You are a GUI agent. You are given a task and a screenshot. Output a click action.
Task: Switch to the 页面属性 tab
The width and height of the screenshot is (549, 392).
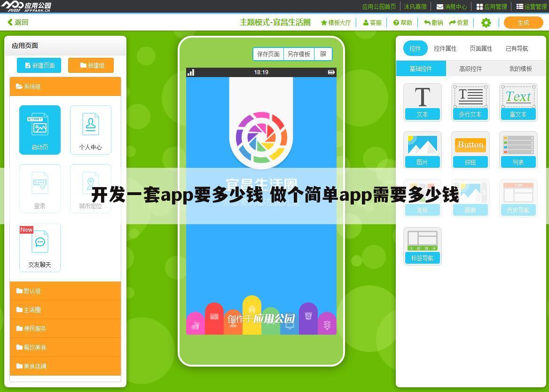(481, 49)
